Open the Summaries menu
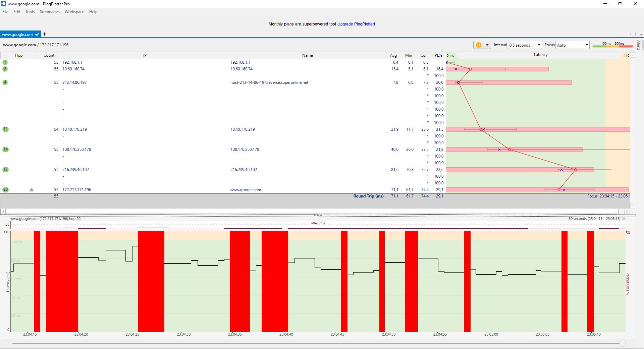644x349 pixels. (x=50, y=12)
